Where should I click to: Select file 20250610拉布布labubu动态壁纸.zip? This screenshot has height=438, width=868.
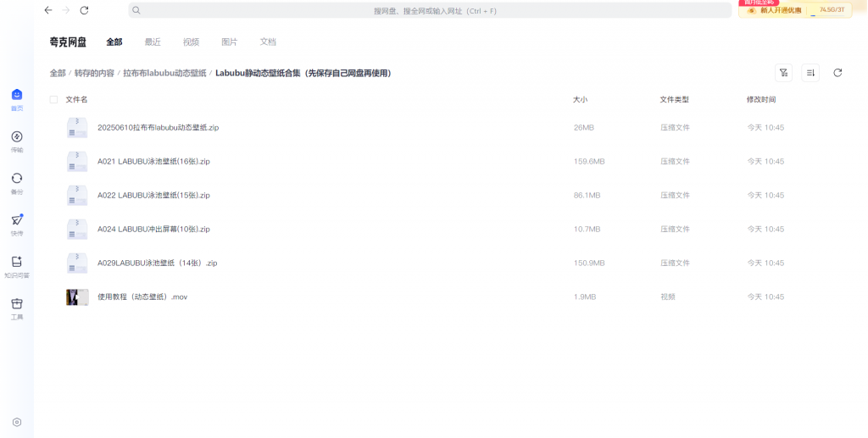click(x=159, y=128)
